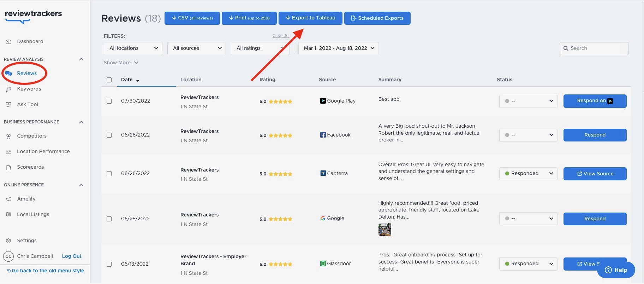Open Competitors in sidebar
The width and height of the screenshot is (644, 284).
pos(32,136)
